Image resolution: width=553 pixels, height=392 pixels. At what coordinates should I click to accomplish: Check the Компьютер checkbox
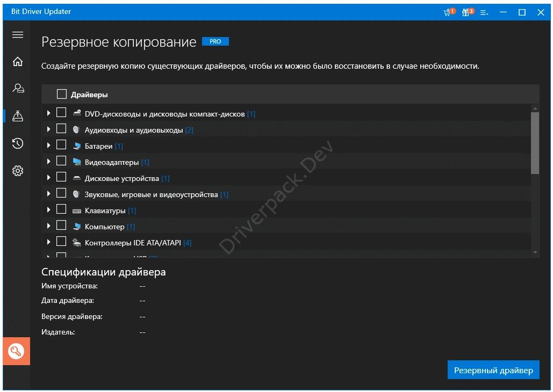pyautogui.click(x=61, y=225)
